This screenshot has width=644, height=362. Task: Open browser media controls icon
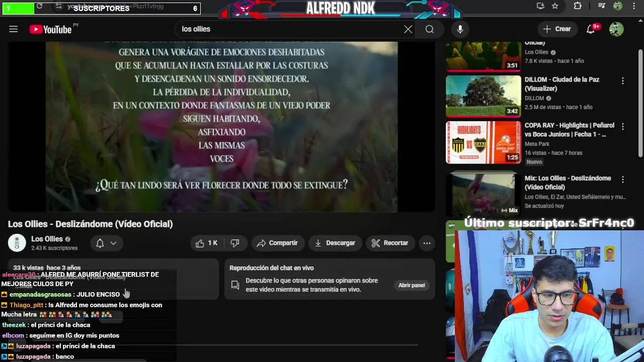pyautogui.click(x=602, y=6)
